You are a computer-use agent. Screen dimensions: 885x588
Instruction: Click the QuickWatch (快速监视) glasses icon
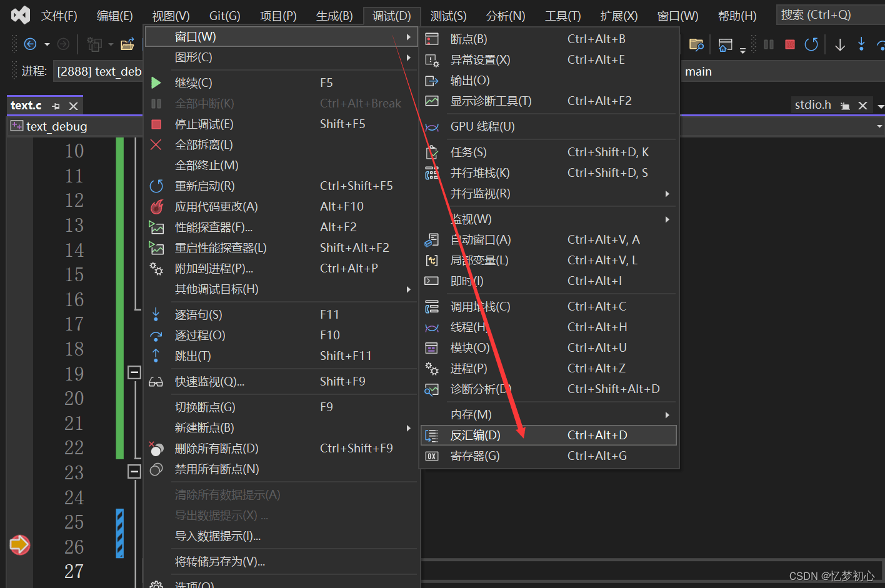(156, 382)
